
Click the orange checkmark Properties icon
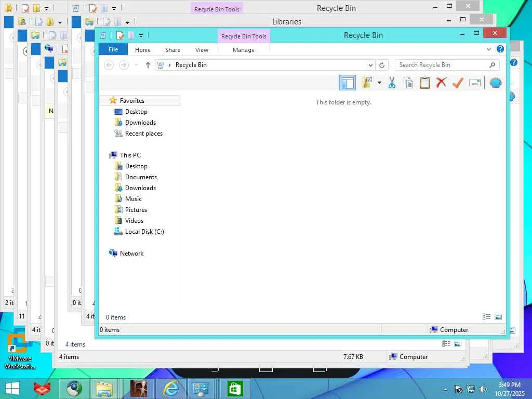coord(458,83)
